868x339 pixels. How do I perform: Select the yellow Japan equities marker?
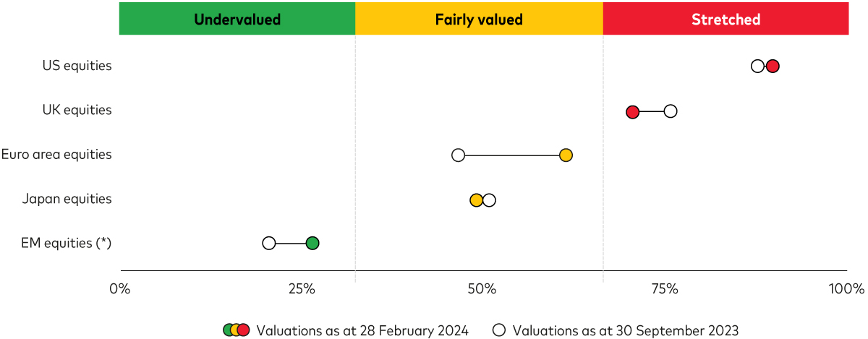(476, 200)
